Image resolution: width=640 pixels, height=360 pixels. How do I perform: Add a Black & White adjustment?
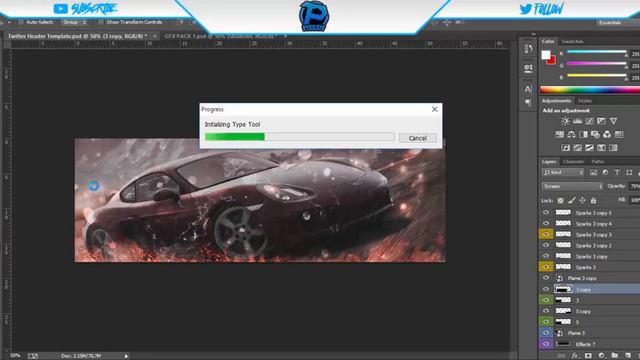point(583,134)
